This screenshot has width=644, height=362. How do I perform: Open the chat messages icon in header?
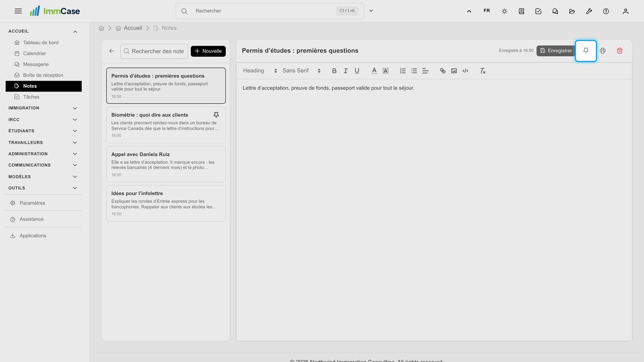coord(555,11)
